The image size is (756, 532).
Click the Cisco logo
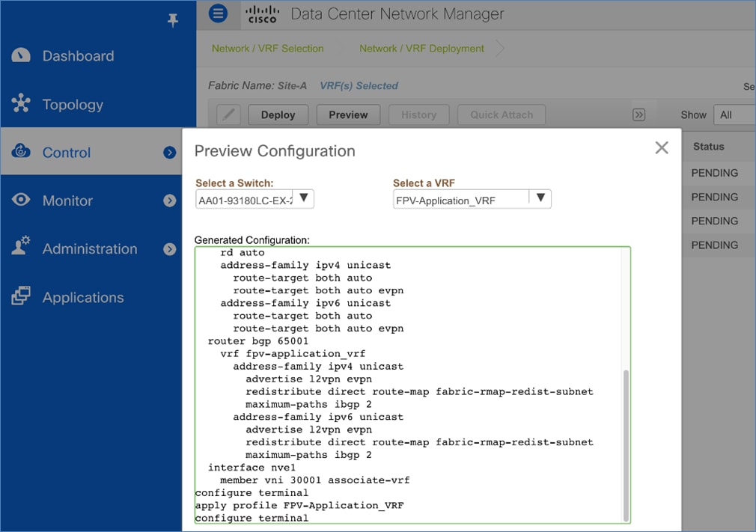262,14
